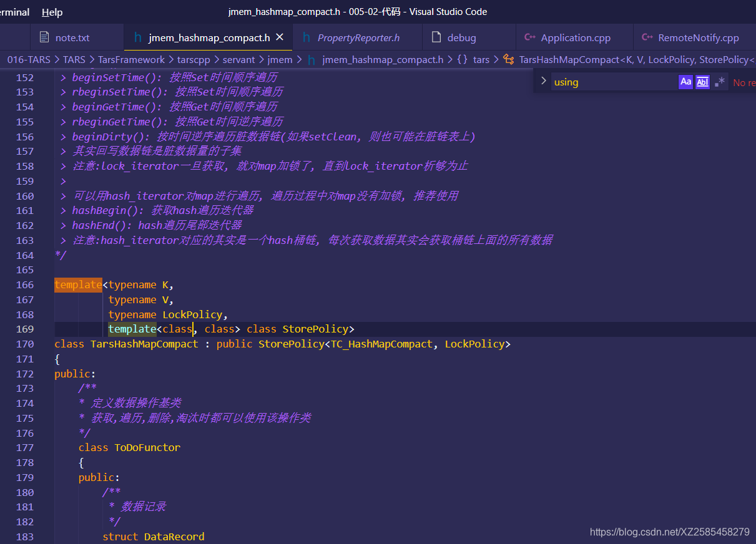Click line number 152 in gutter

coord(25,77)
